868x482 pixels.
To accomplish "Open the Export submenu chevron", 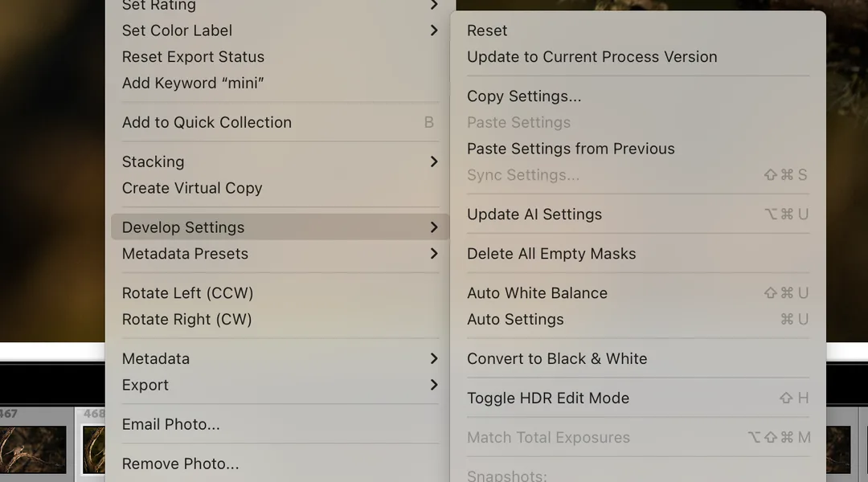I will (x=434, y=385).
